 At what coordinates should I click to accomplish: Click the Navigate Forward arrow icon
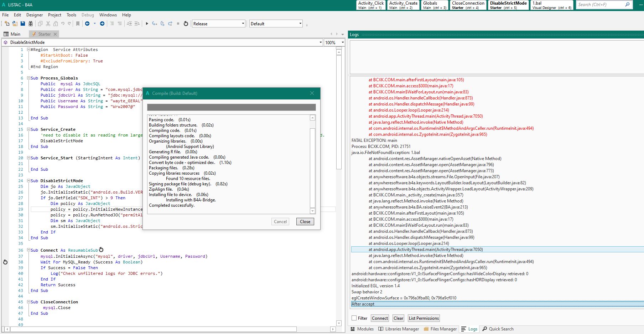pos(102,24)
